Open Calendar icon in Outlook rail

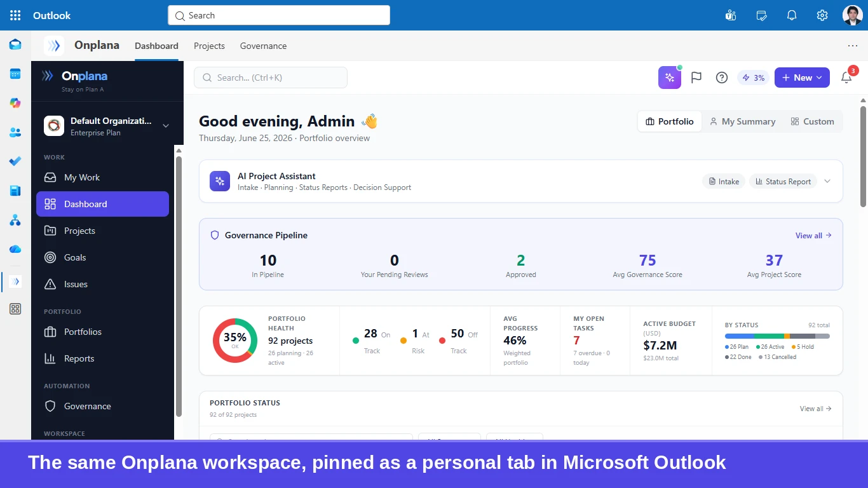point(15,74)
